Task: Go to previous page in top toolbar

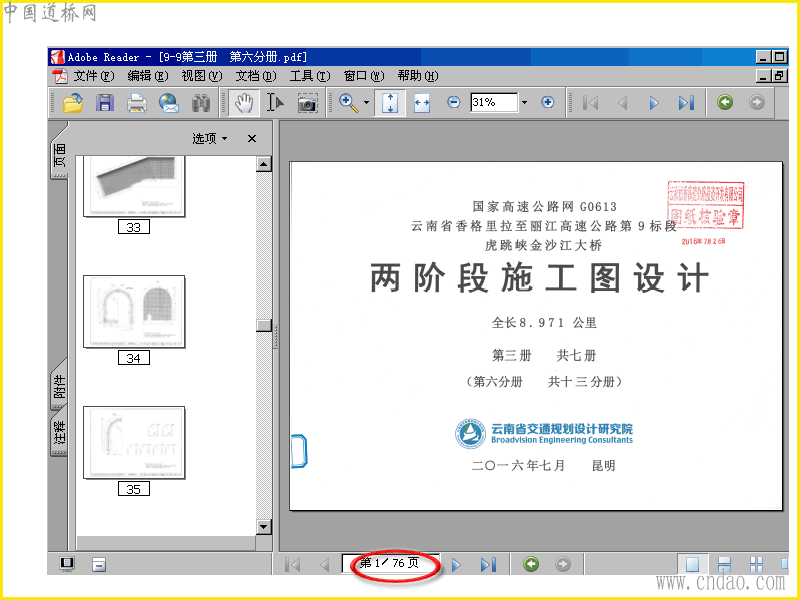Action: [622, 103]
